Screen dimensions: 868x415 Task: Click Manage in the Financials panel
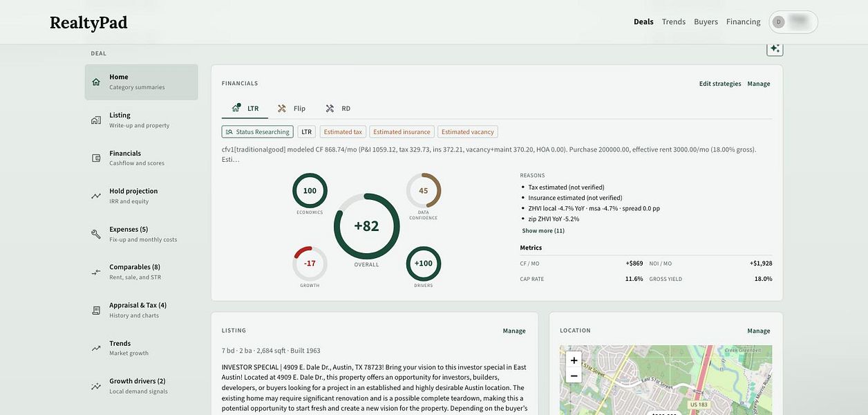coord(759,84)
